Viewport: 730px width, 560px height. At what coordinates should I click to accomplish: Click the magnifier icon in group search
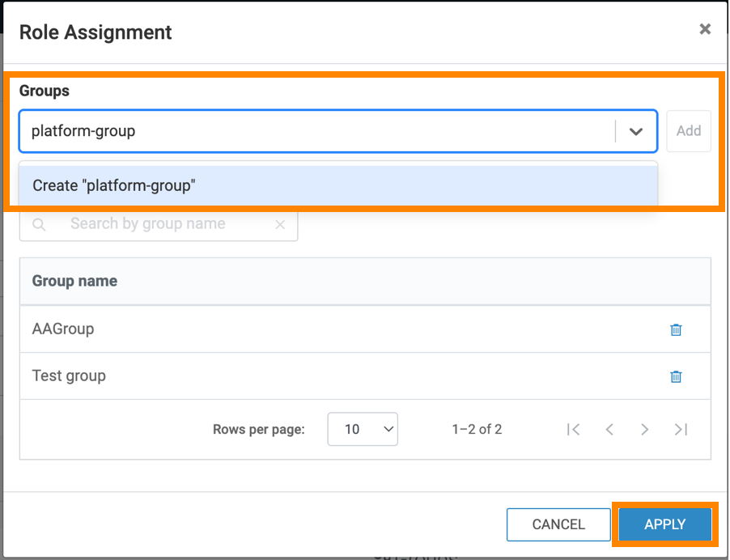tap(39, 225)
